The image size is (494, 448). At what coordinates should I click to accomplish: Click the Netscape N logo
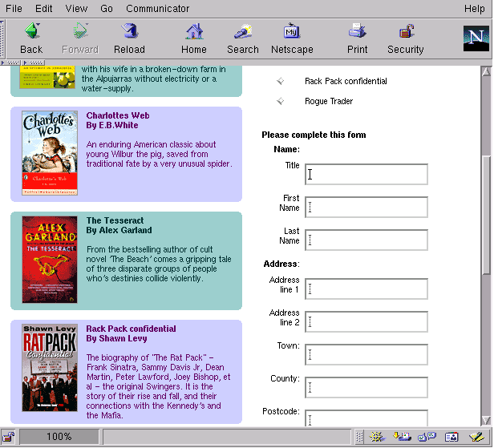[476, 38]
